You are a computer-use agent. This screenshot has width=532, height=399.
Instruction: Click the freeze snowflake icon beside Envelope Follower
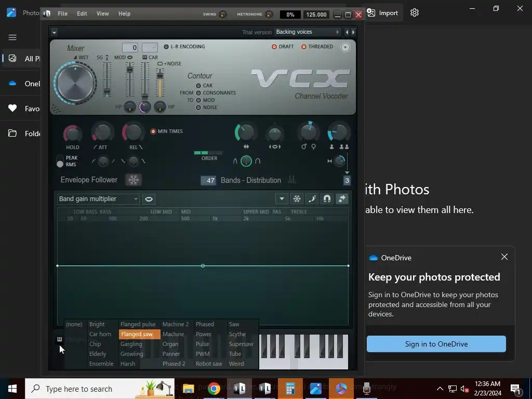click(x=134, y=180)
